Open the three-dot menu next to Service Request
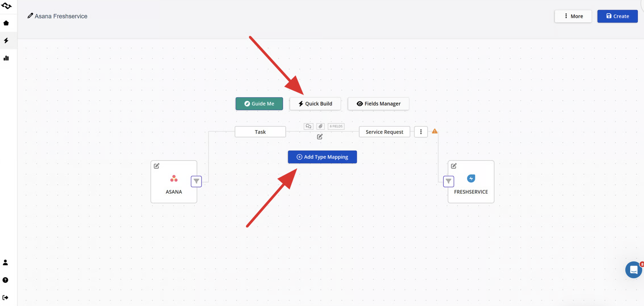This screenshot has height=306, width=644. 421,132
